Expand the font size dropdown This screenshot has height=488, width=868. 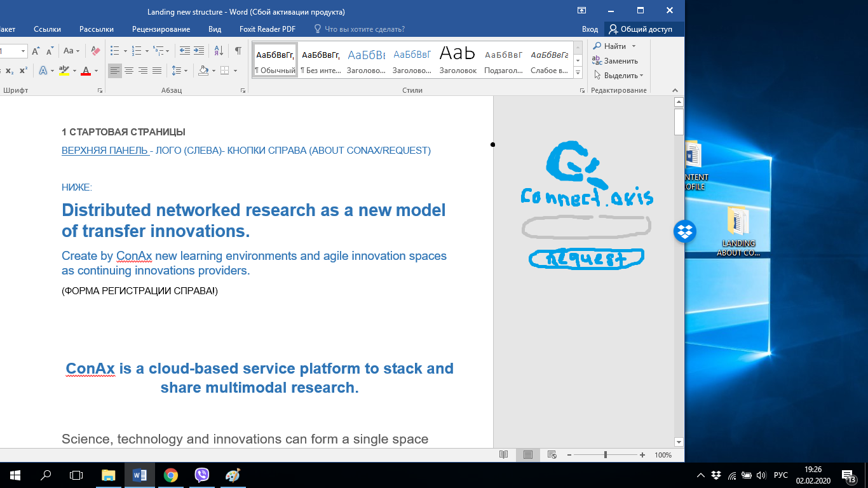24,51
